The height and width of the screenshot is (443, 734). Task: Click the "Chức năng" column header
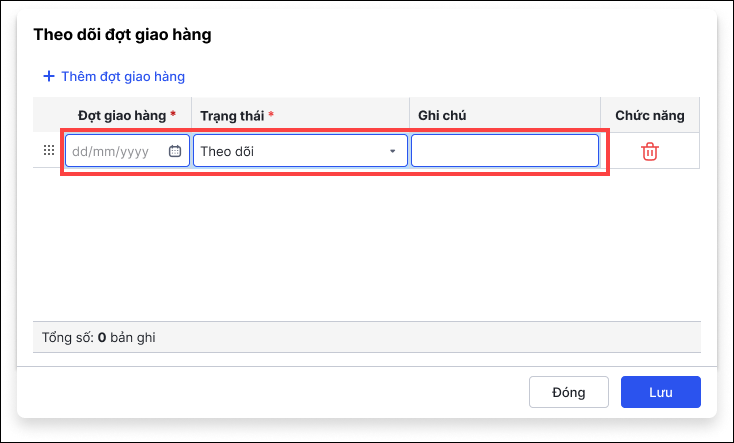pyautogui.click(x=649, y=115)
